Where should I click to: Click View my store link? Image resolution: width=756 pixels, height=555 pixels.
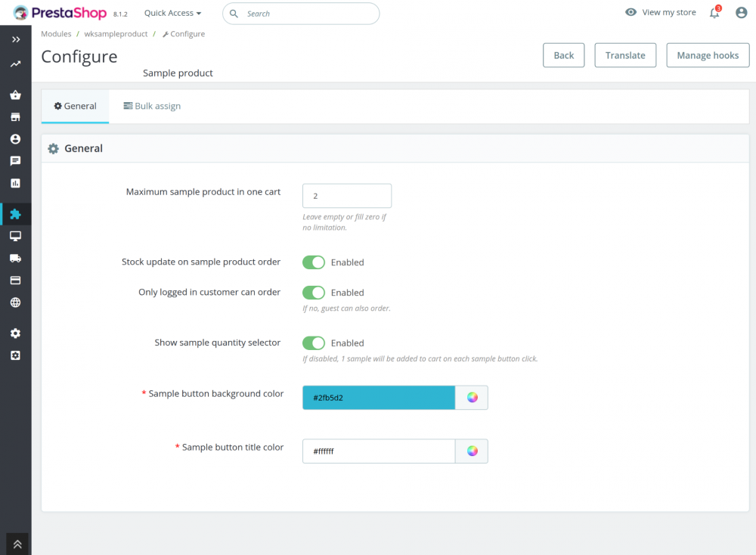pyautogui.click(x=669, y=13)
